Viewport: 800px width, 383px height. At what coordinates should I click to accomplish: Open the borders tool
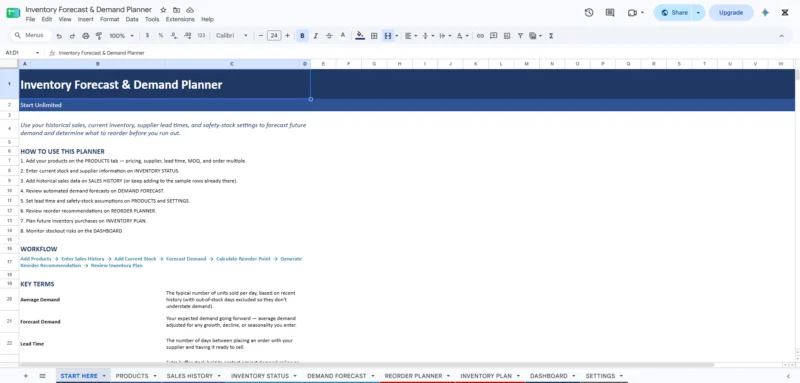(374, 36)
